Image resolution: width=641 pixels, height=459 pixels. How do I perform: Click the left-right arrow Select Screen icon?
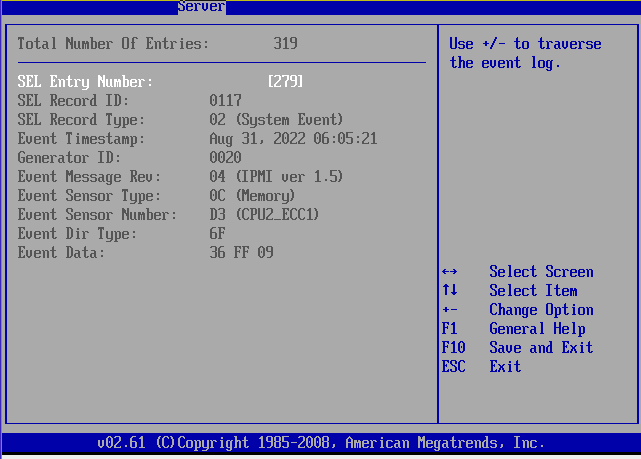pyautogui.click(x=449, y=272)
